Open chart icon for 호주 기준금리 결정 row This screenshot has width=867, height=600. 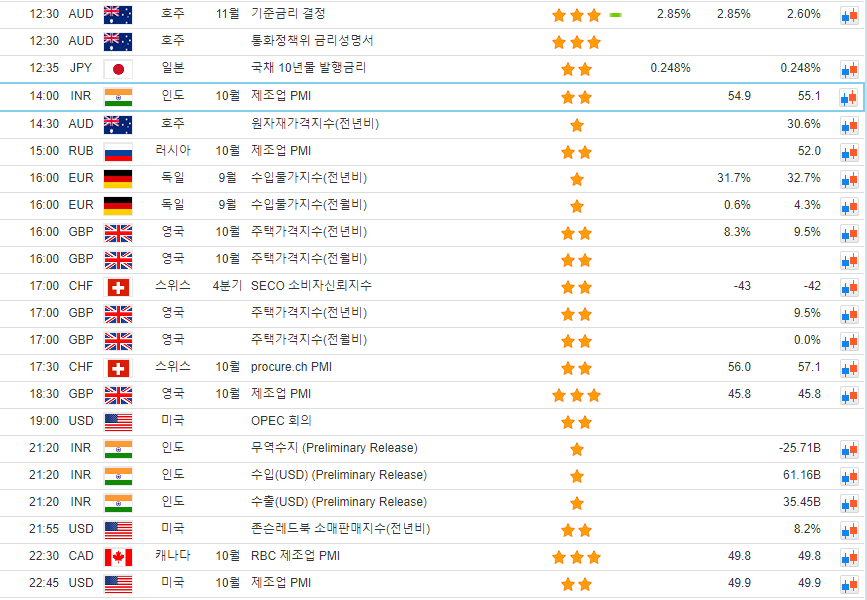tap(849, 16)
